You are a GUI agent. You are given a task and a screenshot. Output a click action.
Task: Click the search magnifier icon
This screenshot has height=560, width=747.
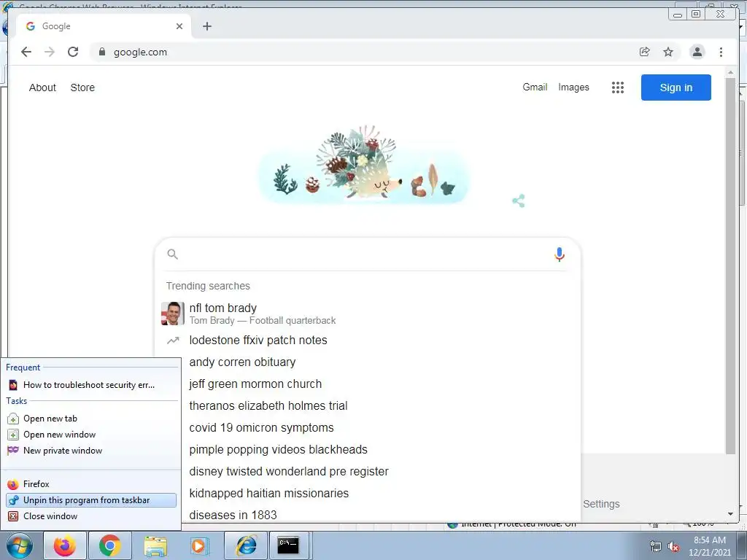pos(172,254)
